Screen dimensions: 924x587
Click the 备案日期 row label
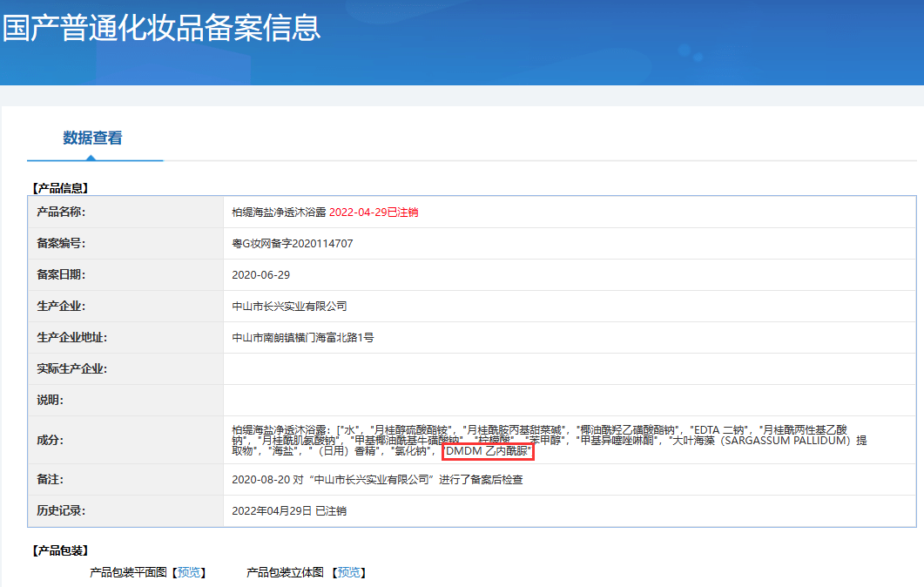tap(61, 274)
